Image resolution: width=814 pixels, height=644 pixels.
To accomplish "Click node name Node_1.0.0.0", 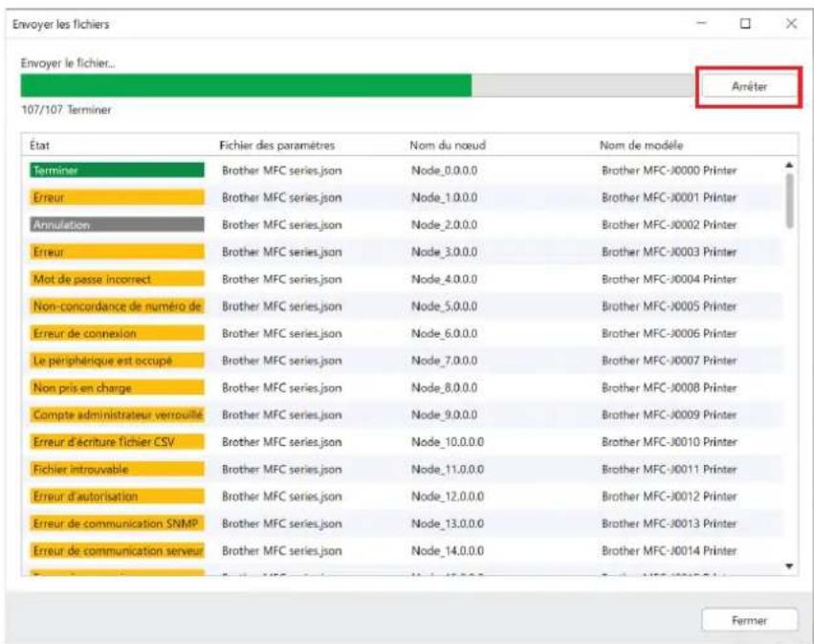I will point(445,197).
